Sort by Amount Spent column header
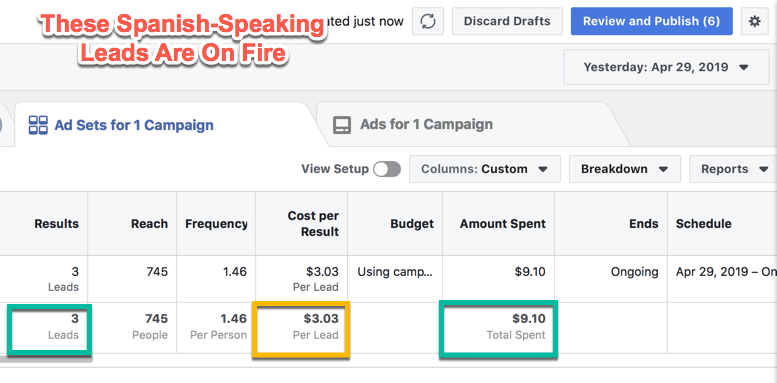This screenshot has width=777, height=383. click(x=502, y=224)
